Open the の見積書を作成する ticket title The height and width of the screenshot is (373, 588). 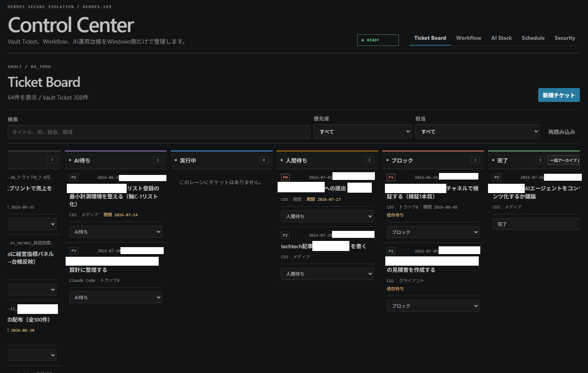click(411, 270)
